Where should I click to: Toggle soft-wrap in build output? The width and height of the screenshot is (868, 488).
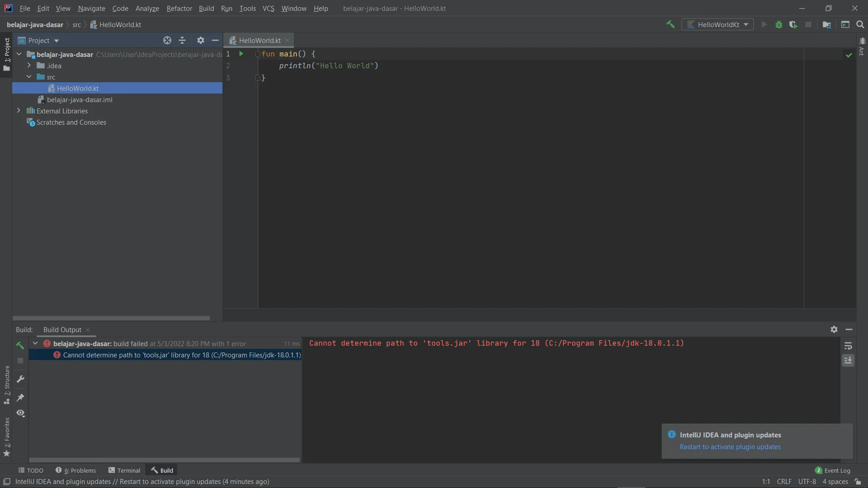click(848, 346)
